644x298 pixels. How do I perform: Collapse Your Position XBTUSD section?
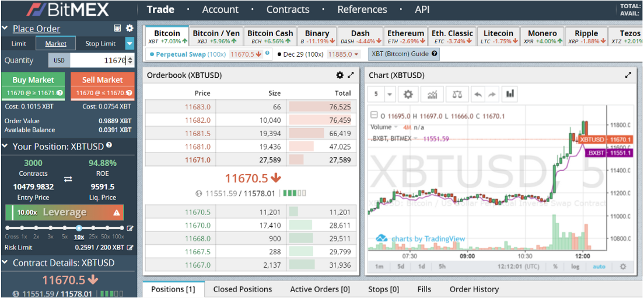(5, 147)
